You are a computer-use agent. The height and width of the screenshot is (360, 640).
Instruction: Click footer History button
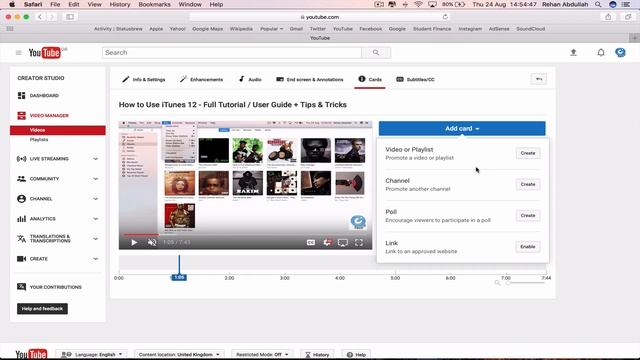pos(317,354)
